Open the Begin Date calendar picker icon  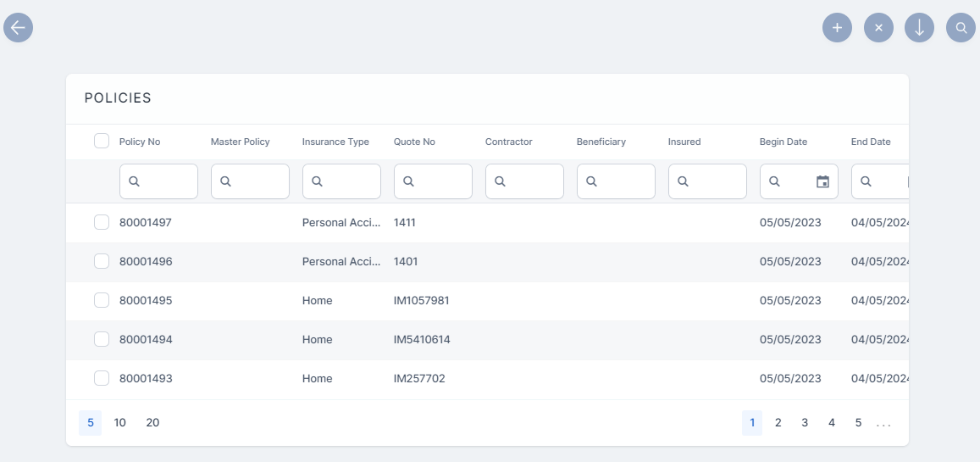click(822, 181)
